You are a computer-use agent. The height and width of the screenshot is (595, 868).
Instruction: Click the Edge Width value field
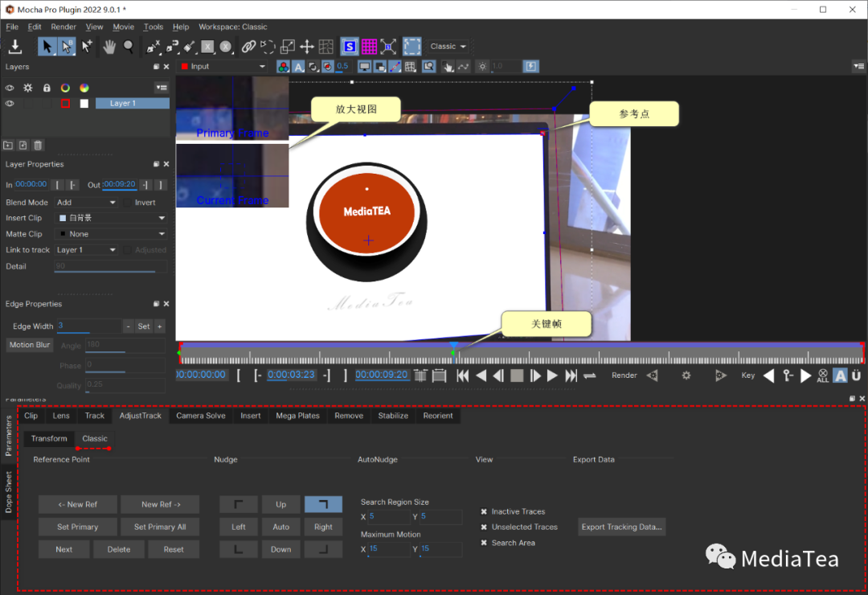88,326
